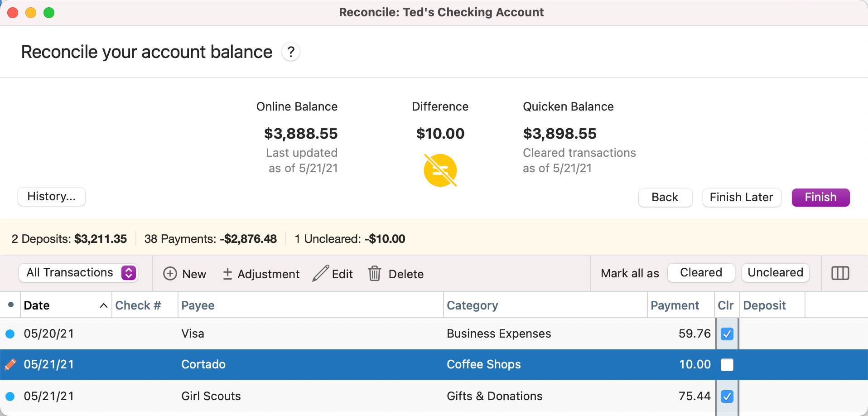Uncheck the Visa transaction cleared checkbox
The height and width of the screenshot is (416, 868).
pos(727,334)
